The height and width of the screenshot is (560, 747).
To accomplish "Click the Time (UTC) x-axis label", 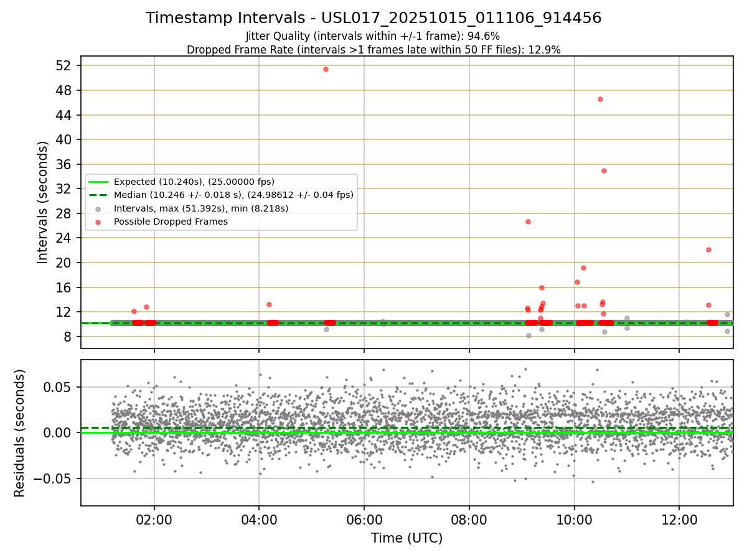I will coord(406,538).
